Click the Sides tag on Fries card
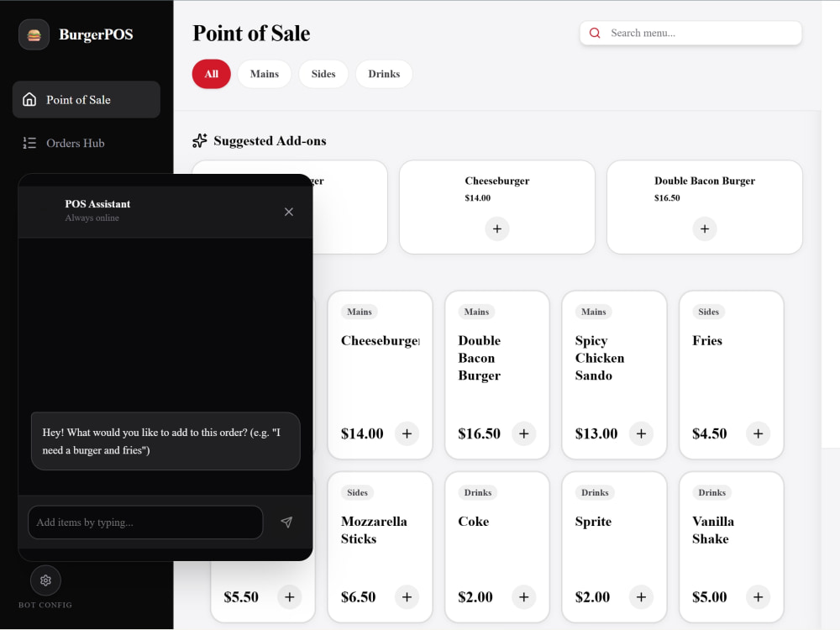Screen dimensions: 840x630 pyautogui.click(x=708, y=312)
